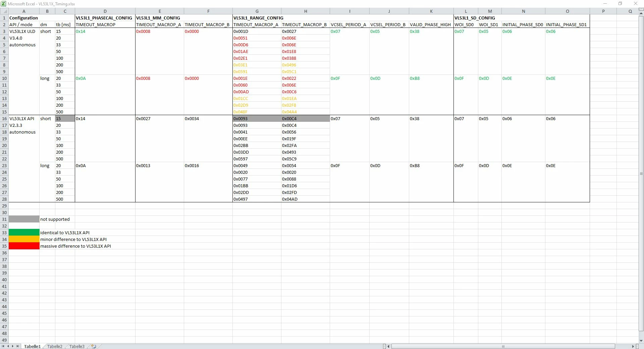Click the Excel application icon in title bar

click(x=4, y=4)
